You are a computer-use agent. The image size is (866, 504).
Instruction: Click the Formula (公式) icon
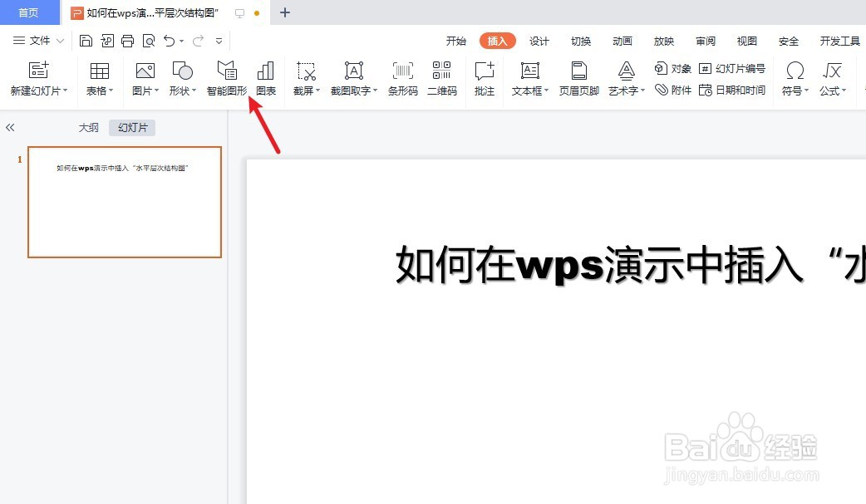point(832,70)
